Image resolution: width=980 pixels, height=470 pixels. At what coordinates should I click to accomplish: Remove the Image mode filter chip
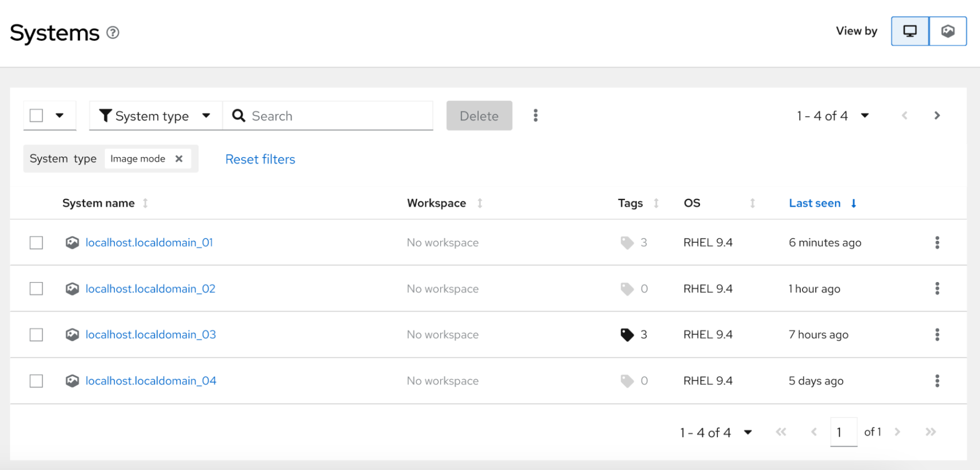179,158
